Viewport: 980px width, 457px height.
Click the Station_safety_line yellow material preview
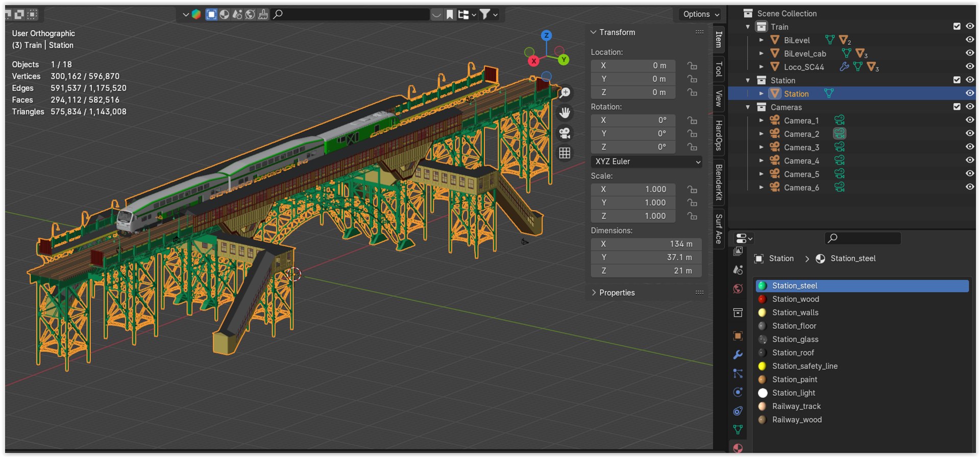point(762,366)
